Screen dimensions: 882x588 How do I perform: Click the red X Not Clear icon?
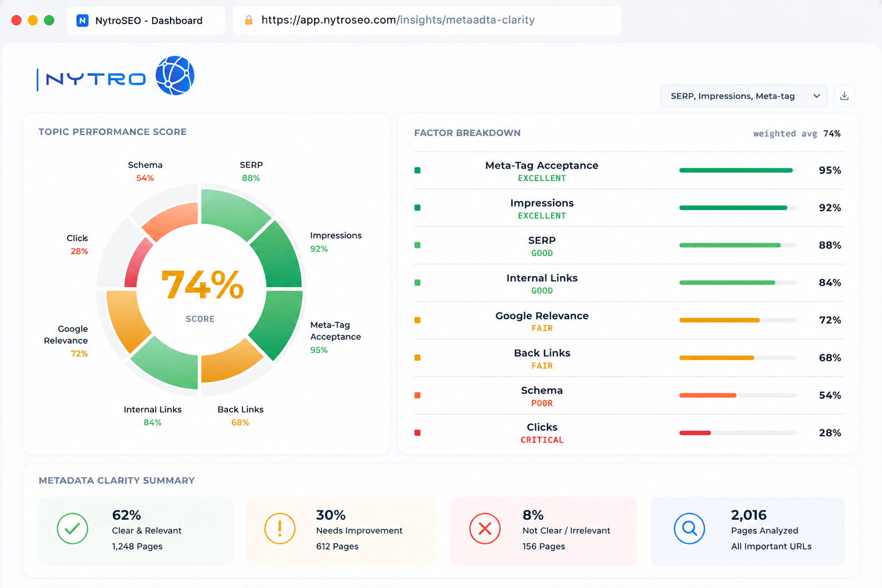485,529
